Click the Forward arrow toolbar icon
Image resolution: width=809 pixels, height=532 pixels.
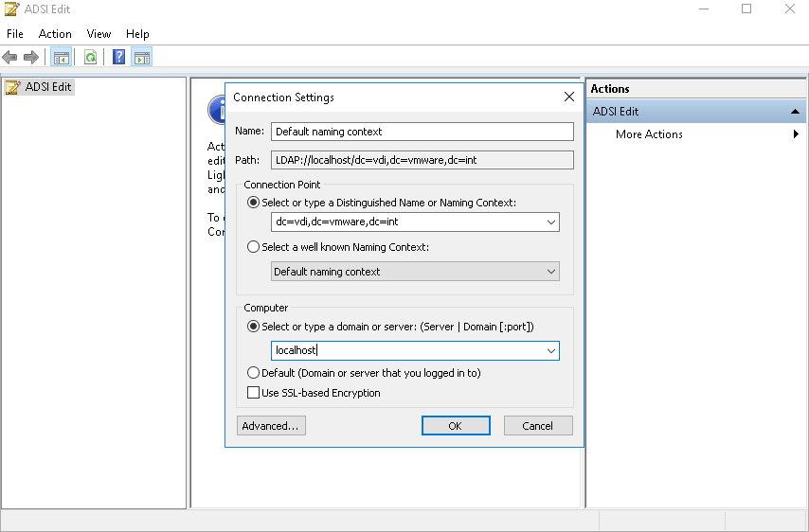[x=31, y=57]
